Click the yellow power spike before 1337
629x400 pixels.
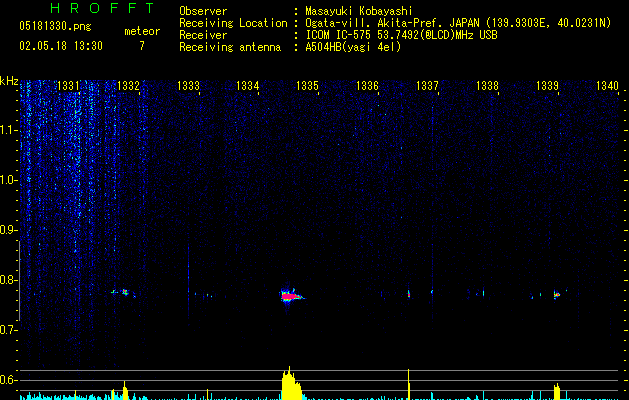pyautogui.click(x=408, y=384)
